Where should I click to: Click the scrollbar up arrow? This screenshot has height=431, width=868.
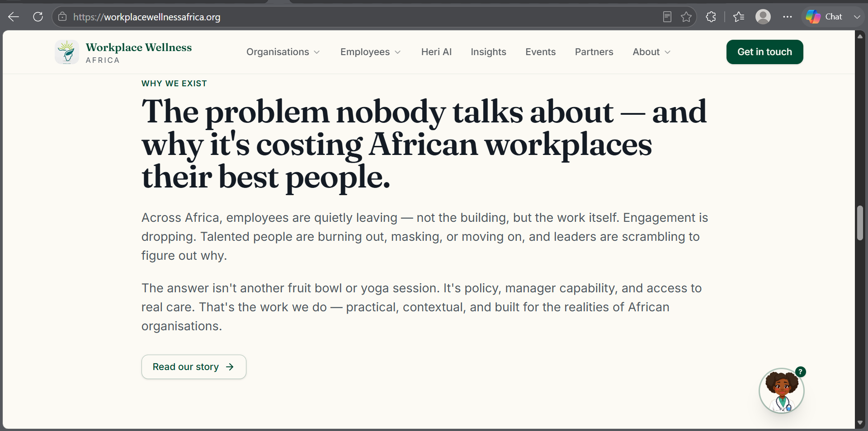coord(860,36)
